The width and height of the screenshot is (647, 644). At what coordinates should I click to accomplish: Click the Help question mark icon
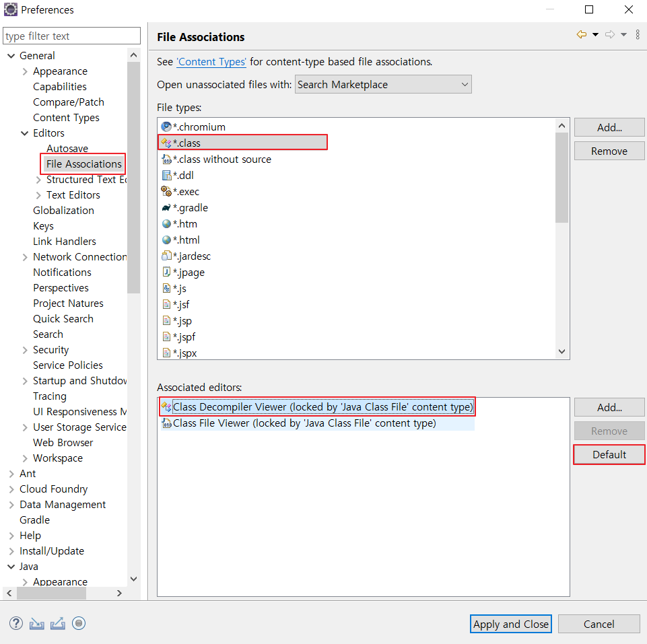16,623
